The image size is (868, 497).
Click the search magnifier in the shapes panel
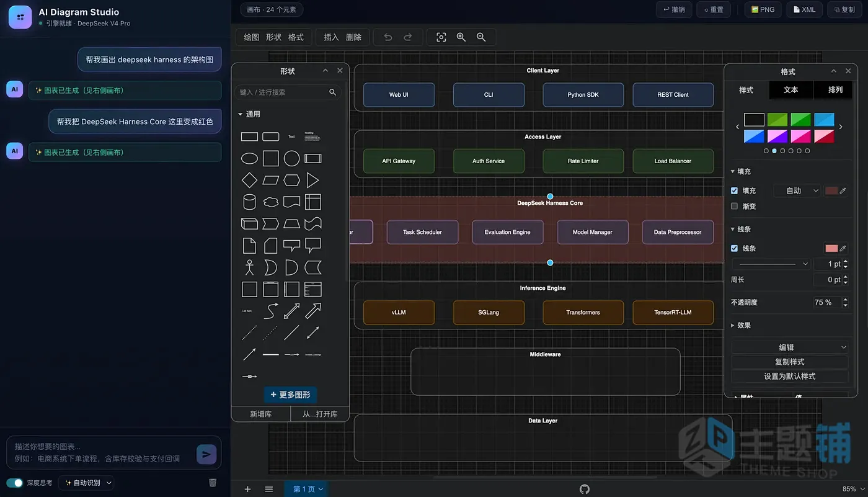(x=333, y=92)
